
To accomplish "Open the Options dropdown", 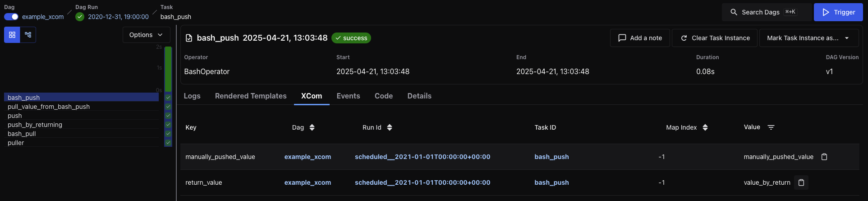I will coord(146,35).
